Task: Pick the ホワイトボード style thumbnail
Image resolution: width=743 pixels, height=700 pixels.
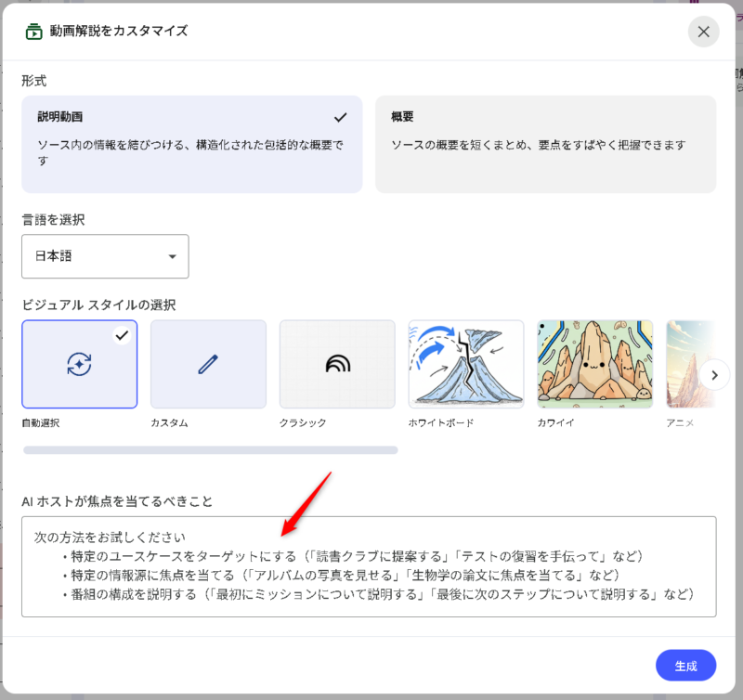Action: (x=466, y=364)
